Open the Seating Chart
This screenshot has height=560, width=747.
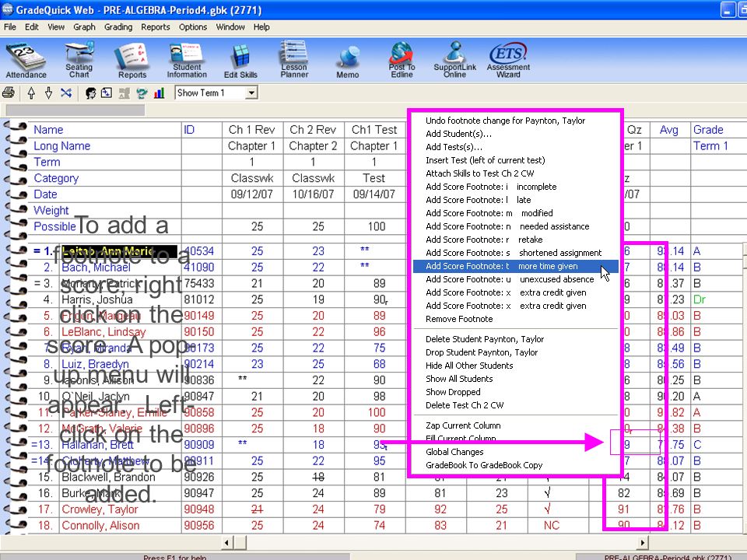[x=79, y=60]
